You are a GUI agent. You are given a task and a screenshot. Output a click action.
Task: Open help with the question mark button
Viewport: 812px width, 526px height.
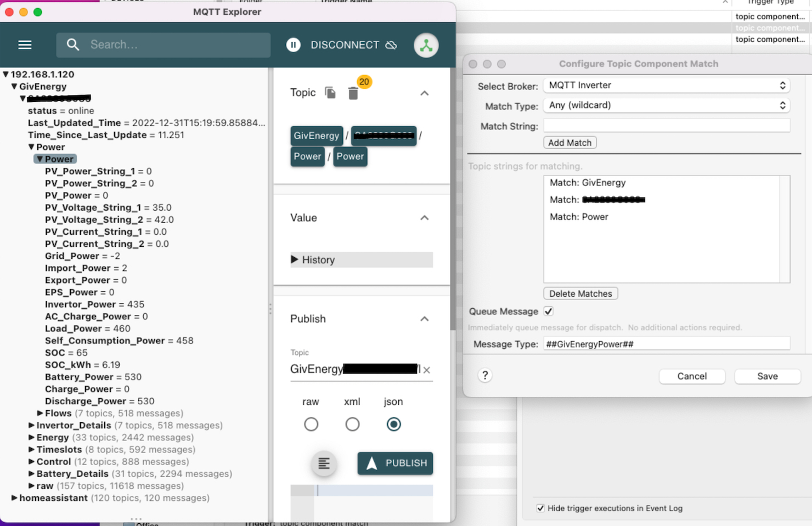pos(485,375)
